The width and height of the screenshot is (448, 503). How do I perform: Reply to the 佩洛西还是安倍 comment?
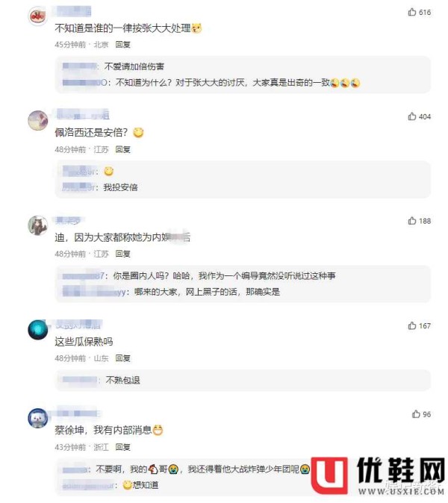[x=123, y=149]
